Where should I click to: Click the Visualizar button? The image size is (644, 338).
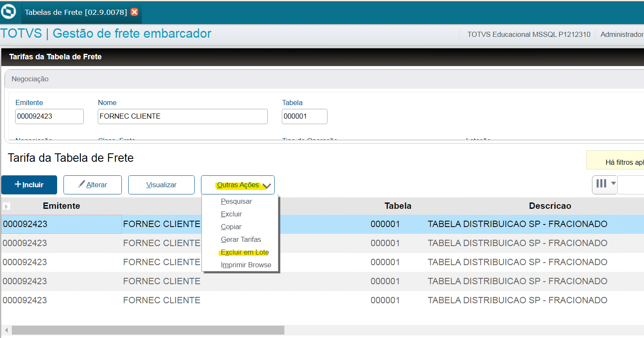click(x=161, y=185)
